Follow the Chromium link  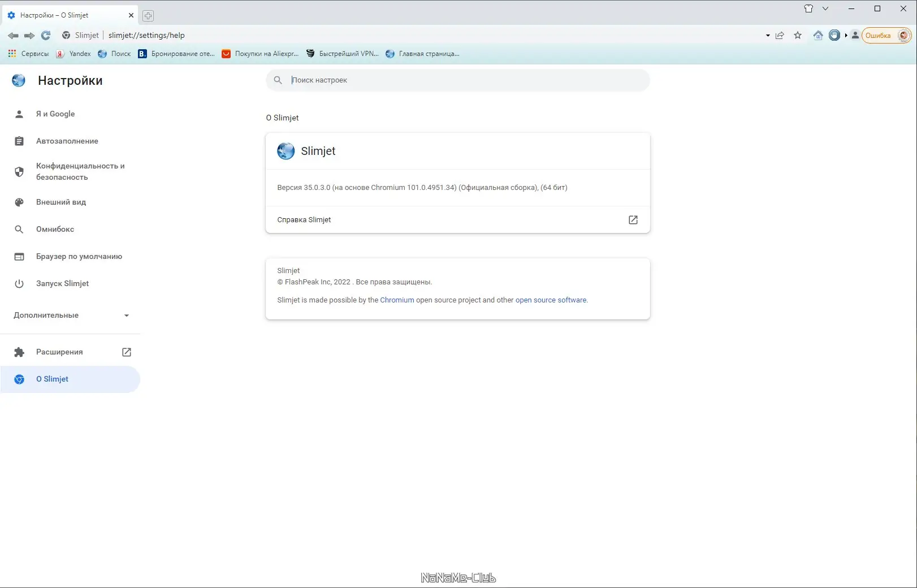[x=397, y=300]
